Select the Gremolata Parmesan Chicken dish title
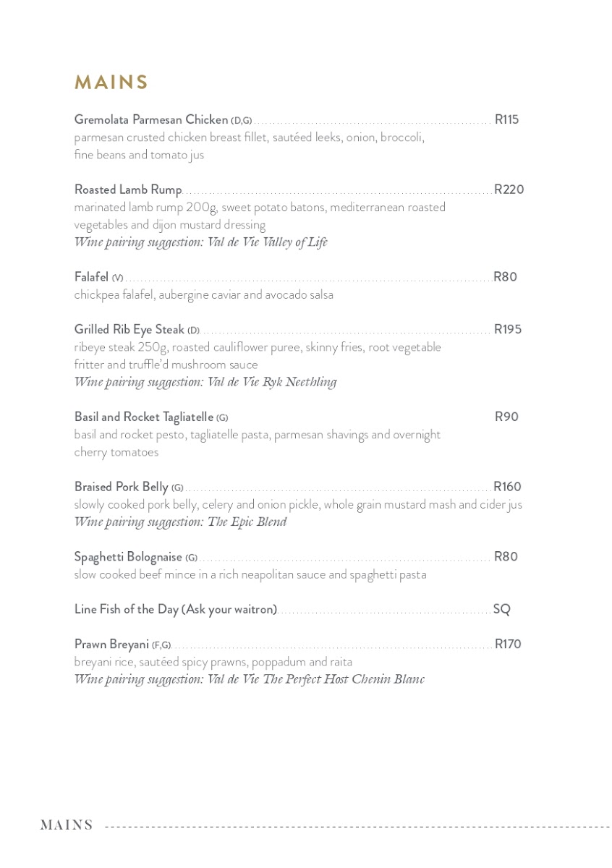Screen dimensions: 612x868 click(151, 119)
